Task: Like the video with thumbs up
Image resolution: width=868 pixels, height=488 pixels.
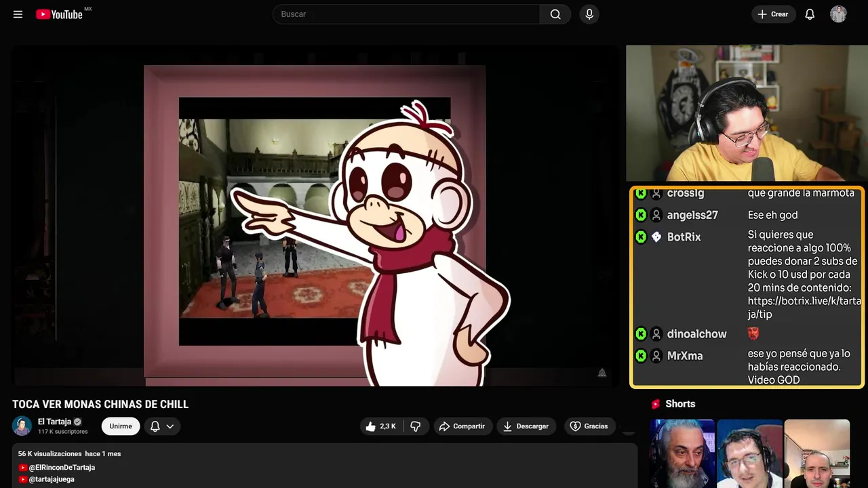Action: pos(381,426)
